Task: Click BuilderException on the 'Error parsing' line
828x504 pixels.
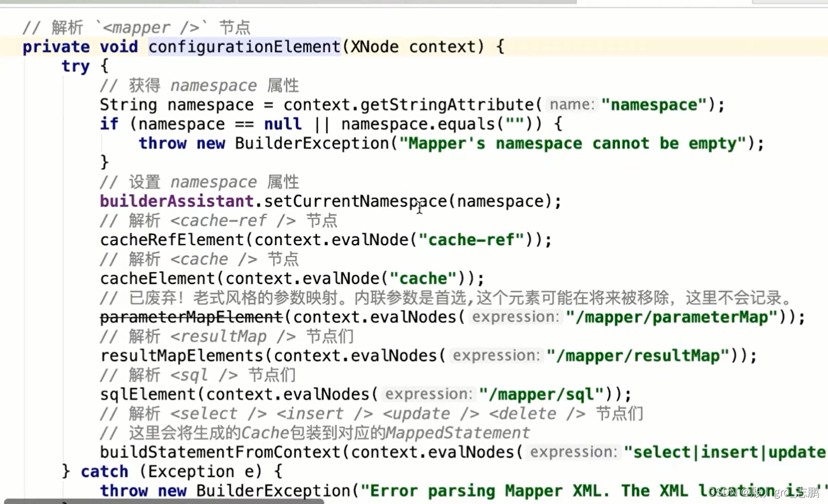Action: tap(273, 491)
